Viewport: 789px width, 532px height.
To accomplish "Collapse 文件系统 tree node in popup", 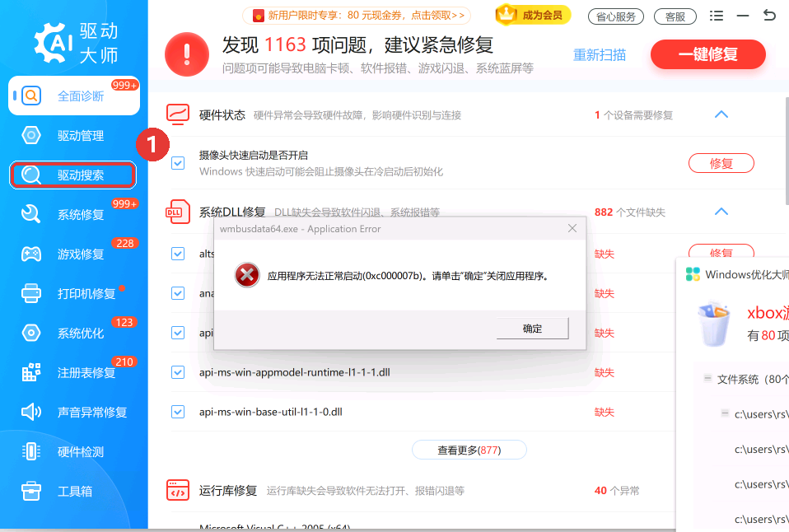I will (x=707, y=378).
